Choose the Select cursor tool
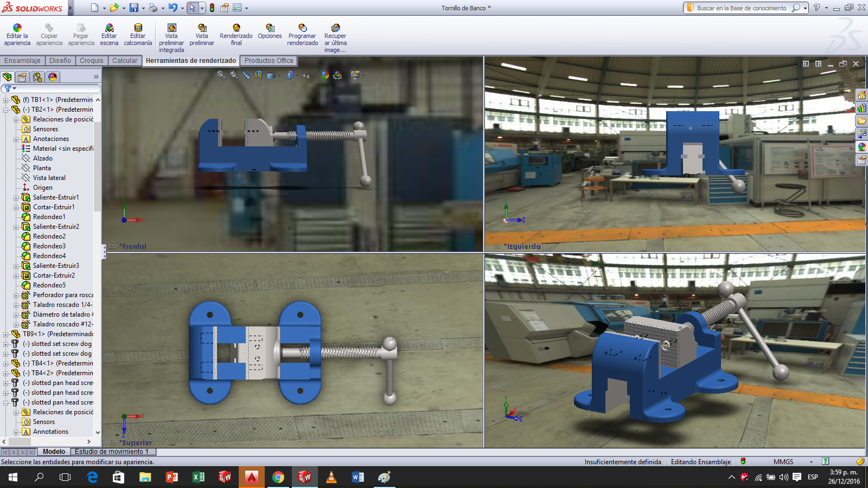This screenshot has width=868, height=488. pos(192,8)
